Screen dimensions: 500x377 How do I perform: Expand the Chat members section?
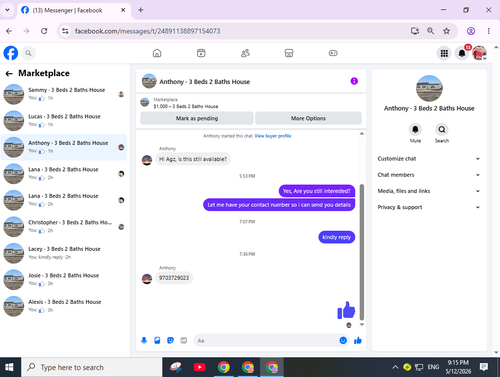pos(429,175)
